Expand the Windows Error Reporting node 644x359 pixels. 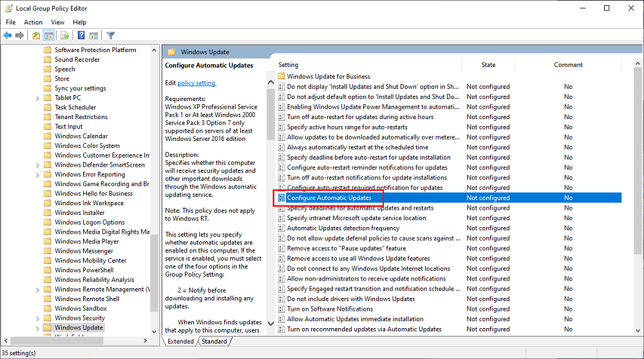pyautogui.click(x=37, y=175)
